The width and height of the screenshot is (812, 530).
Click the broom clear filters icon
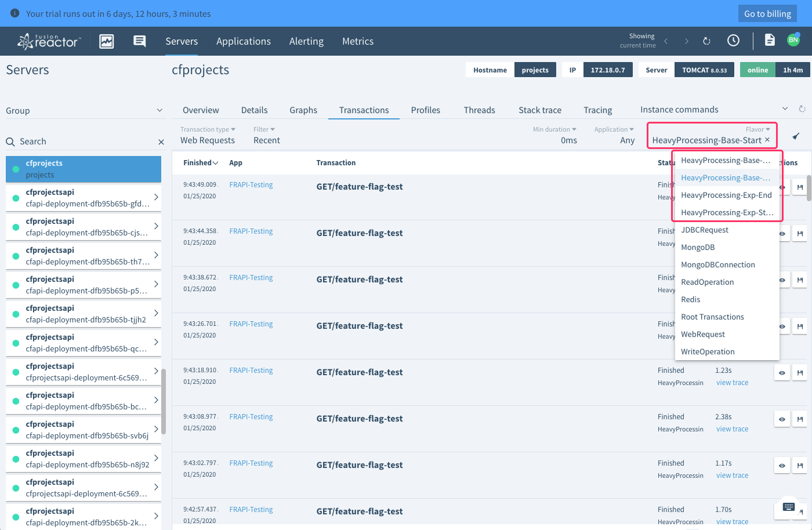pyautogui.click(x=796, y=136)
